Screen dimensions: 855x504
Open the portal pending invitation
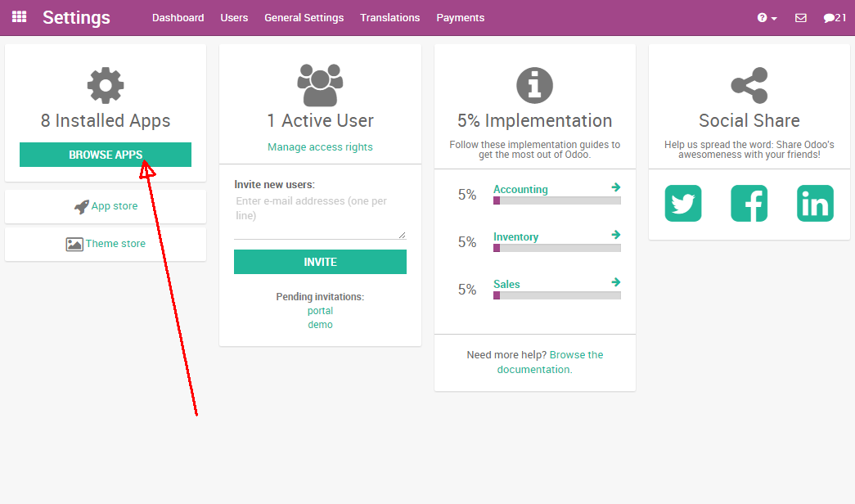pos(320,311)
